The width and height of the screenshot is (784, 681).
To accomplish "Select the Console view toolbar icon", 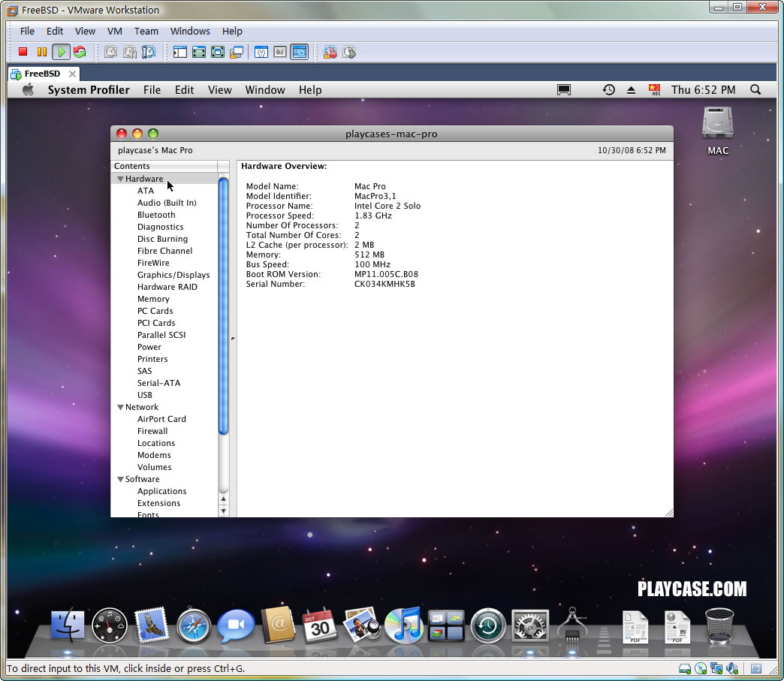I will tap(300, 52).
